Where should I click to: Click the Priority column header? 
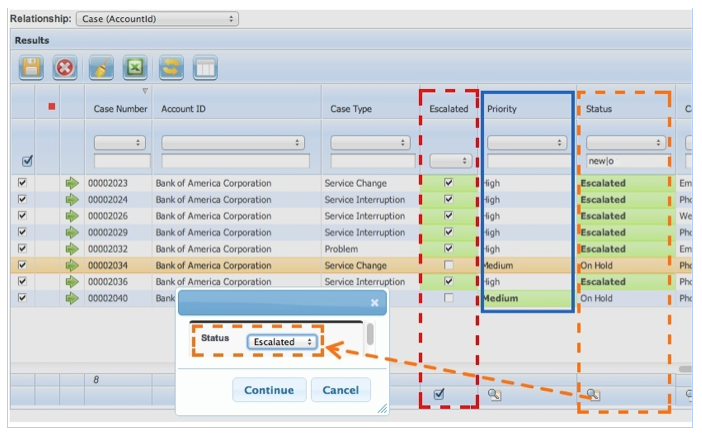click(x=502, y=109)
